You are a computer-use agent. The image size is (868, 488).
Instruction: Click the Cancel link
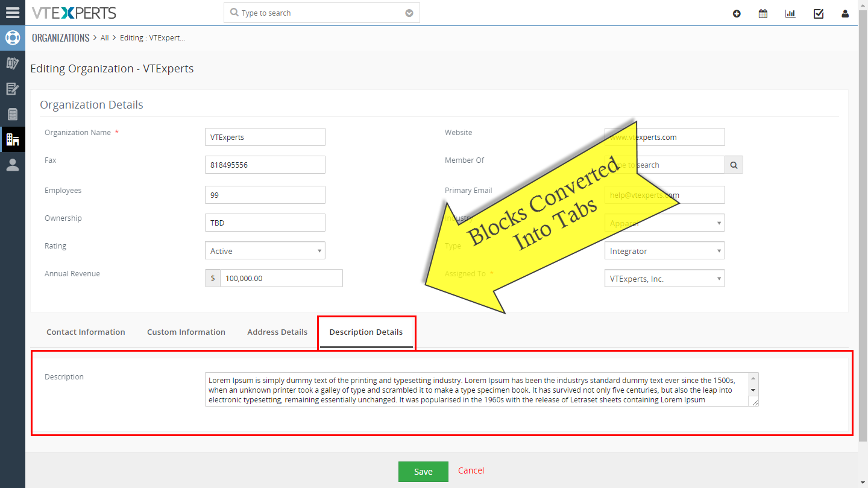tap(471, 471)
